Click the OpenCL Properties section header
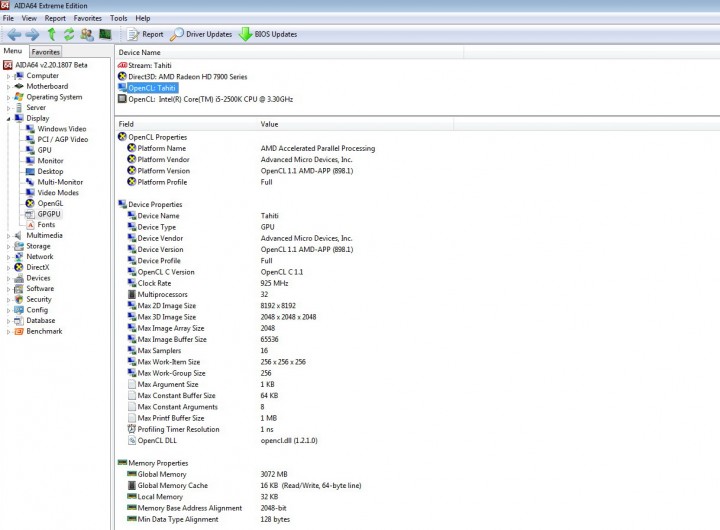Viewport: 720px width, 530px height. click(x=152, y=137)
